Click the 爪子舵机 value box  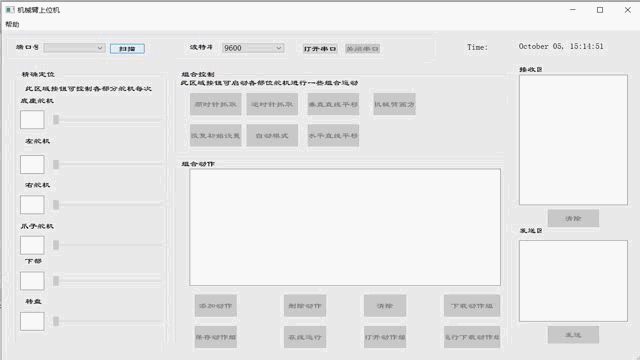[32, 245]
